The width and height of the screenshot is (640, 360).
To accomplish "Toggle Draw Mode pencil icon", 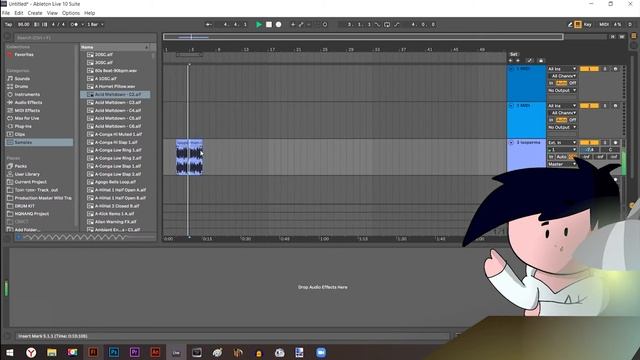I will 570,24.
